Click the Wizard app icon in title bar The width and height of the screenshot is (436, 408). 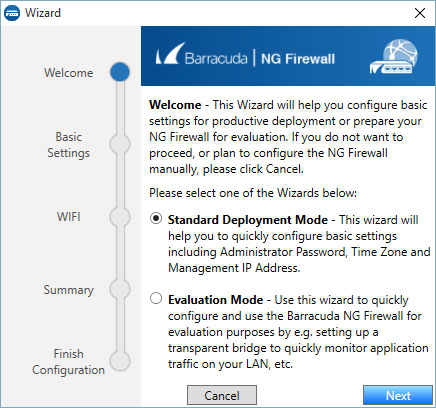[x=12, y=13]
